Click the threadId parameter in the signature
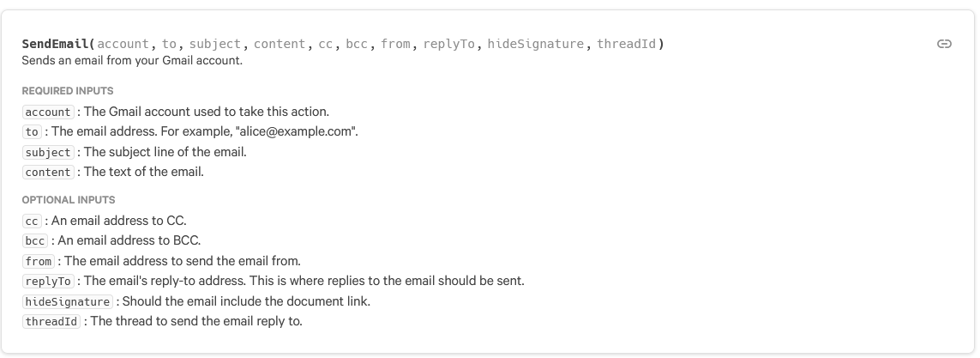 (626, 44)
